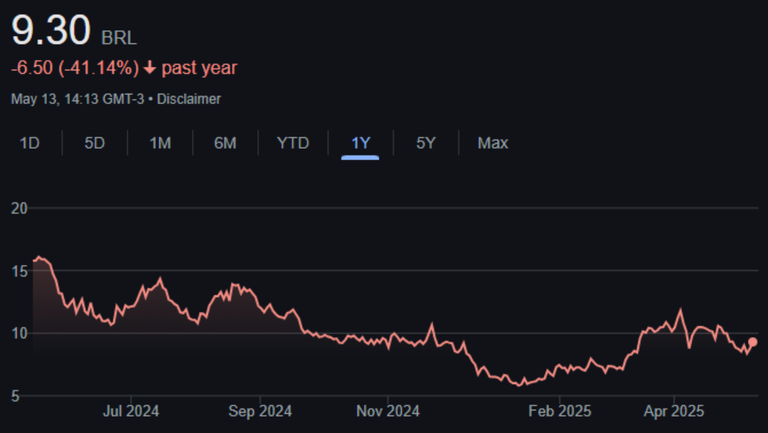Open the 1M time range view
The image size is (768, 433).
[160, 143]
